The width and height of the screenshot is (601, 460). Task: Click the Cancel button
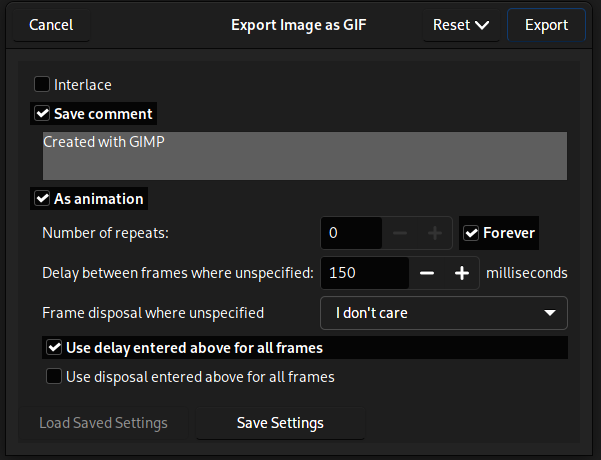(51, 25)
